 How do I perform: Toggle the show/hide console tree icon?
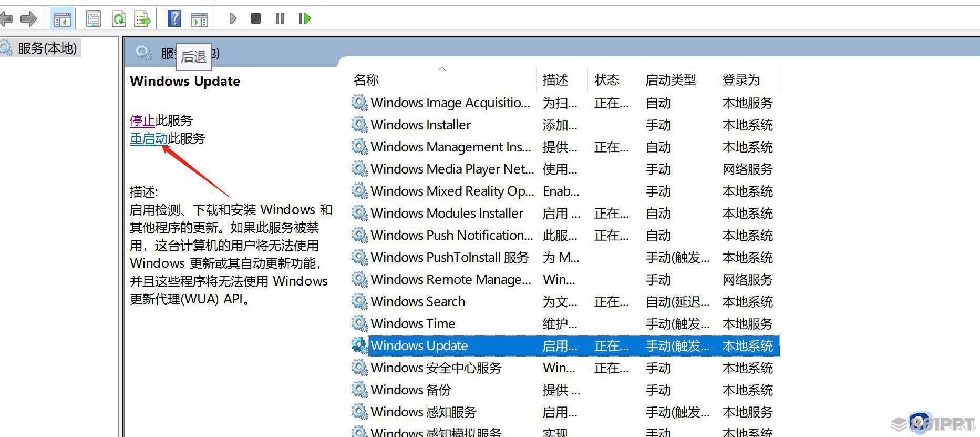(x=62, y=19)
